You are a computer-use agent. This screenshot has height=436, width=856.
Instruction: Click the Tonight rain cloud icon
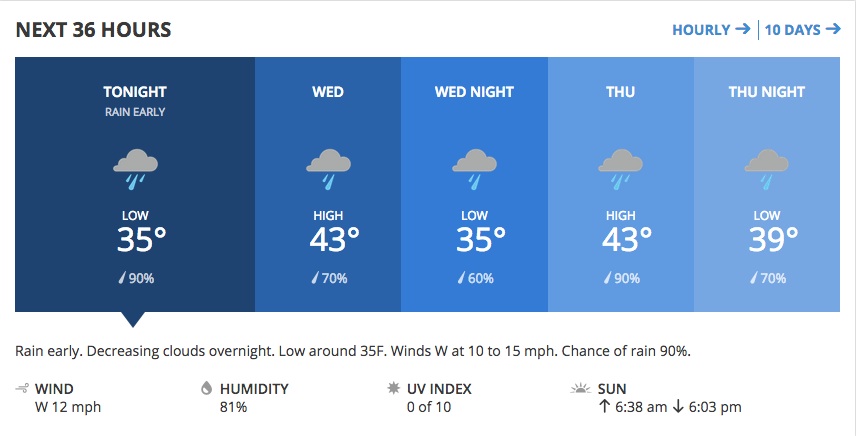(x=135, y=169)
